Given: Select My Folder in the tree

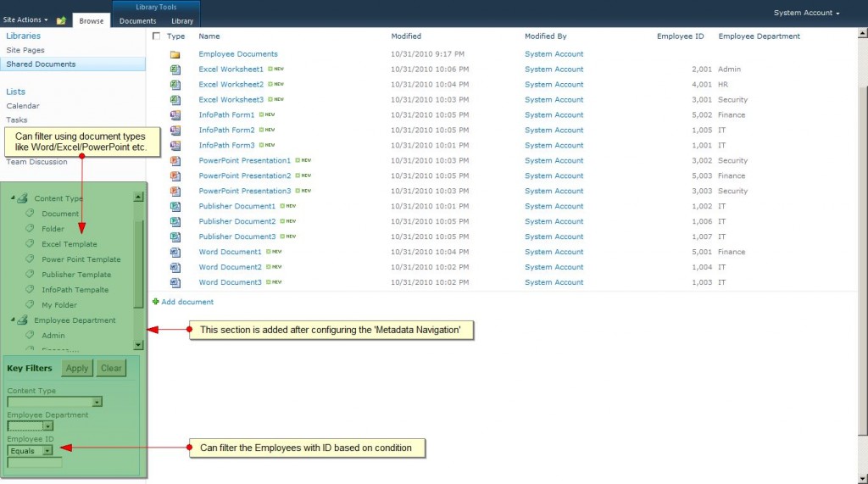Looking at the screenshot, I should point(59,305).
